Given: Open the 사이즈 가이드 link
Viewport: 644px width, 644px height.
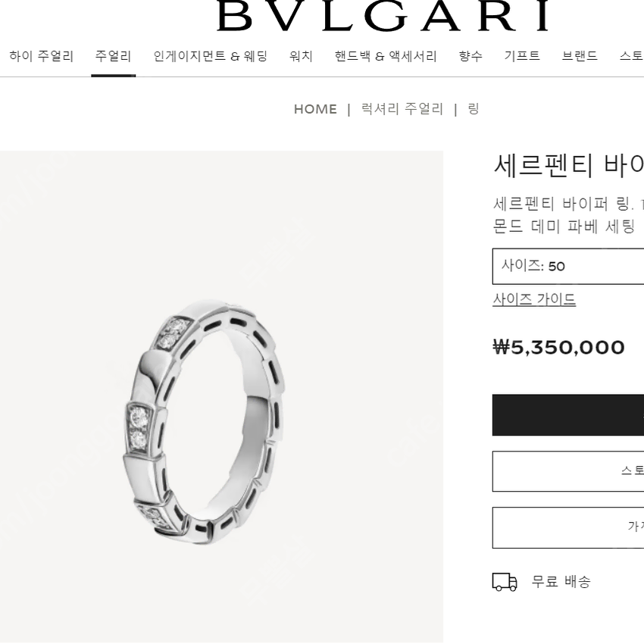Looking at the screenshot, I should coord(534,299).
